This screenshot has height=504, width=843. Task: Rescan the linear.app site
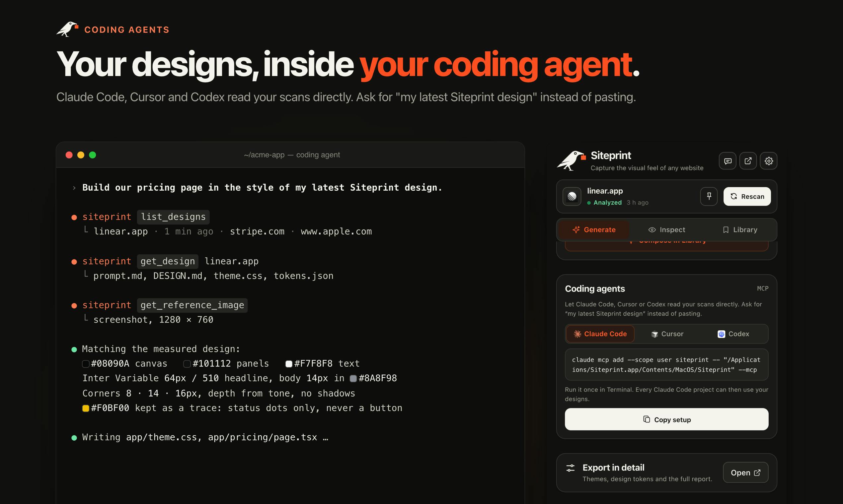747,196
